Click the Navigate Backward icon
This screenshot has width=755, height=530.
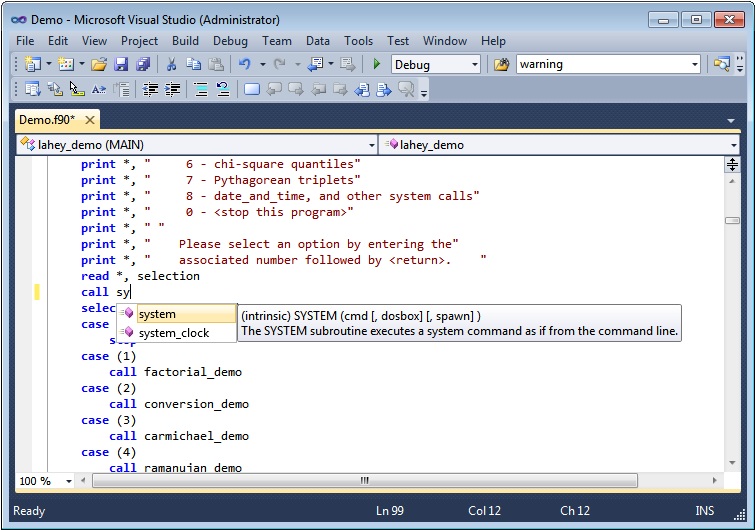pyautogui.click(x=315, y=64)
